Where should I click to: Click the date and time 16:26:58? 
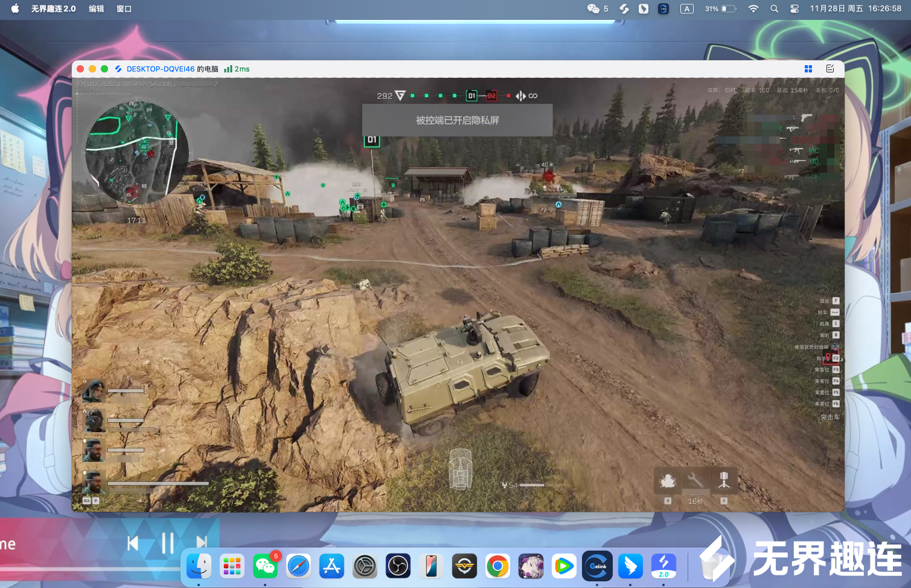[x=855, y=9]
